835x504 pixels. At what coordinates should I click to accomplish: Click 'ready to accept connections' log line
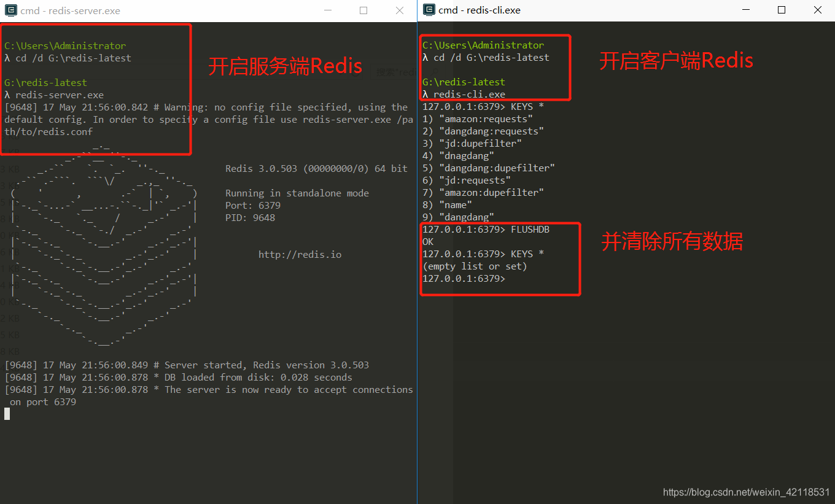209,395
